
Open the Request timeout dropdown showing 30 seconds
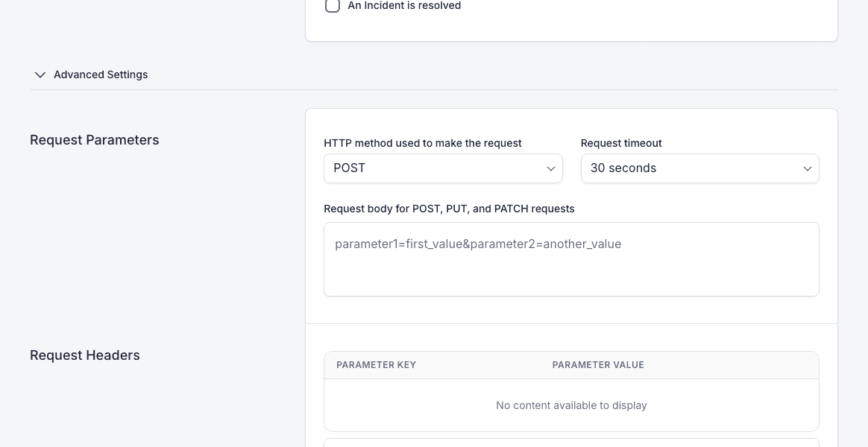699,168
